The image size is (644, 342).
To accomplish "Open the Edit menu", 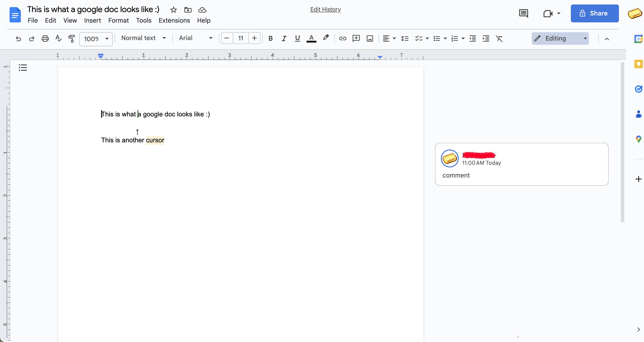I will pos(51,21).
